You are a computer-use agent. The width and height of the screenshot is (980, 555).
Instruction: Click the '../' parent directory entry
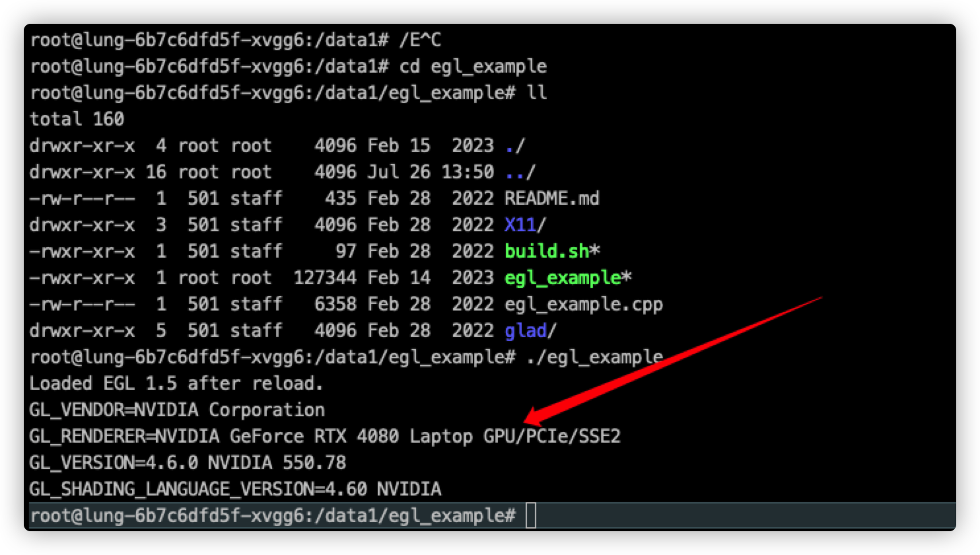(520, 172)
